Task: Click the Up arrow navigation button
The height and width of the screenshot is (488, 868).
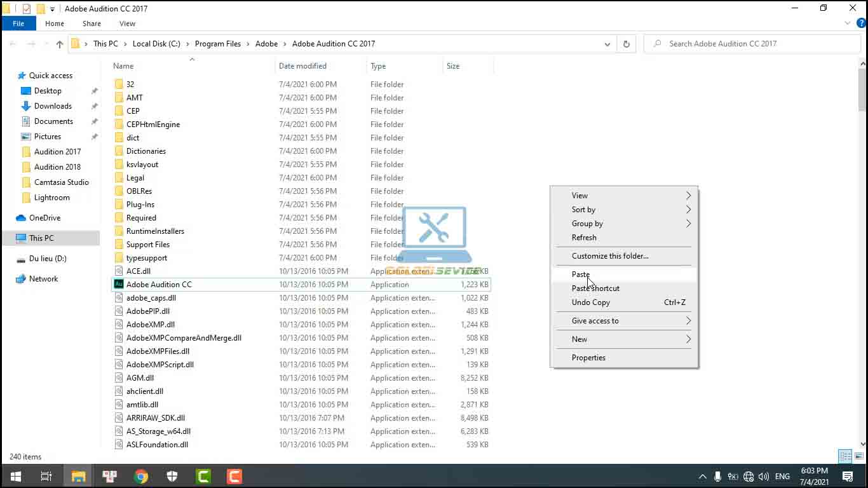Action: point(60,44)
